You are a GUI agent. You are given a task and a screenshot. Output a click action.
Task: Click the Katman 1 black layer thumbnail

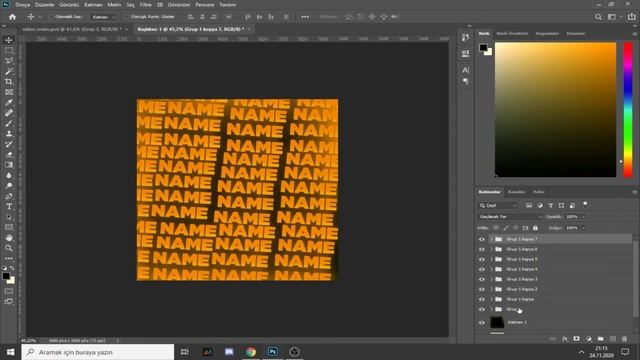click(x=497, y=322)
